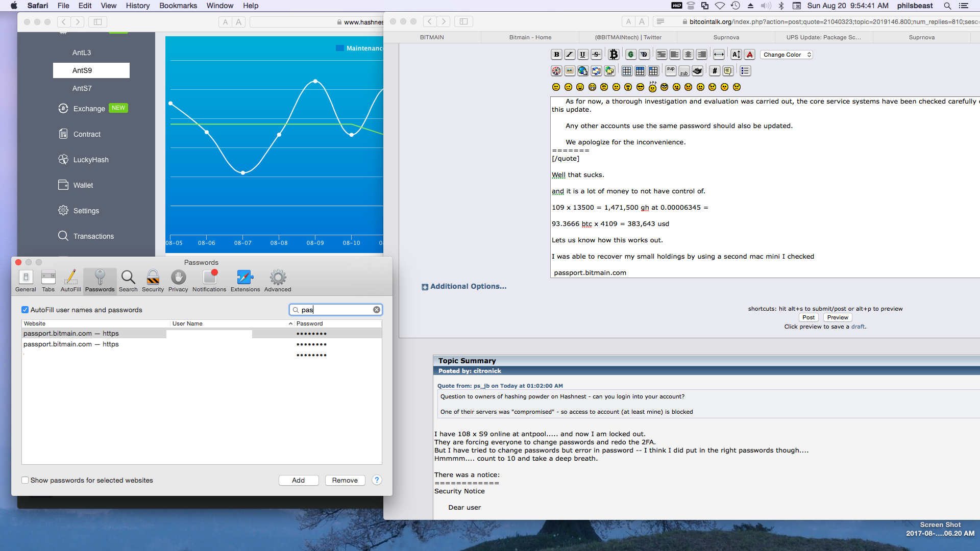Insert the confused question-marks smiley
The width and height of the screenshot is (980, 551).
(x=652, y=87)
